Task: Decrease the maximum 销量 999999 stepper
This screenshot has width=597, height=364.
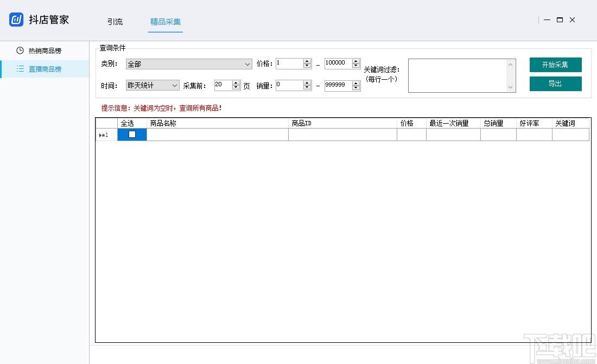Action: tap(356, 87)
